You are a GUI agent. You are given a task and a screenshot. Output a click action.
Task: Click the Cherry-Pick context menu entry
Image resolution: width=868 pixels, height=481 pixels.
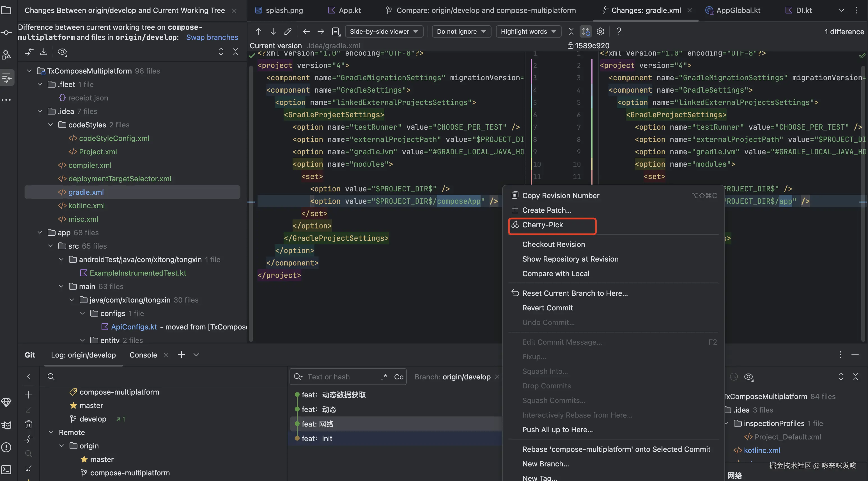[542, 225]
